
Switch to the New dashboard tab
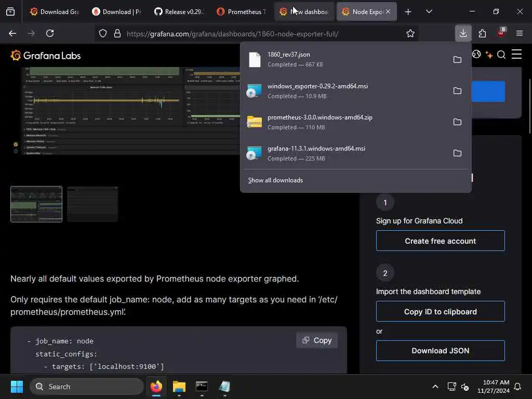(x=304, y=11)
